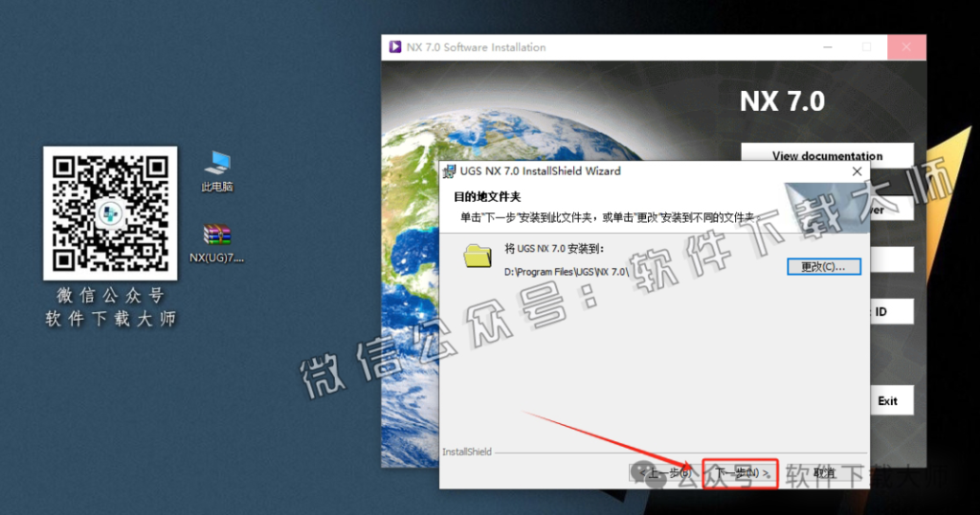Viewport: 980px width, 515px height.
Task: Click the NX 7.0 heading in installer window
Action: [782, 101]
